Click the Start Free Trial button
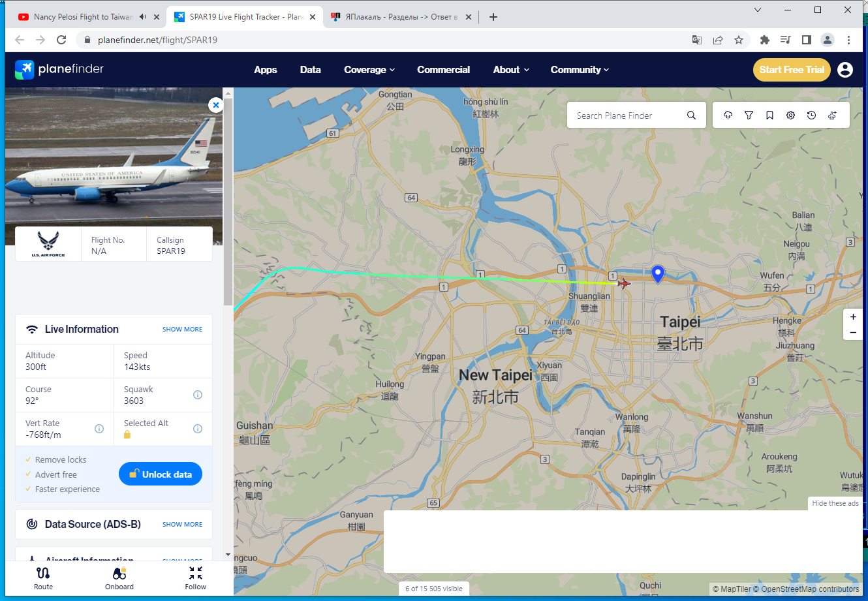 point(792,70)
